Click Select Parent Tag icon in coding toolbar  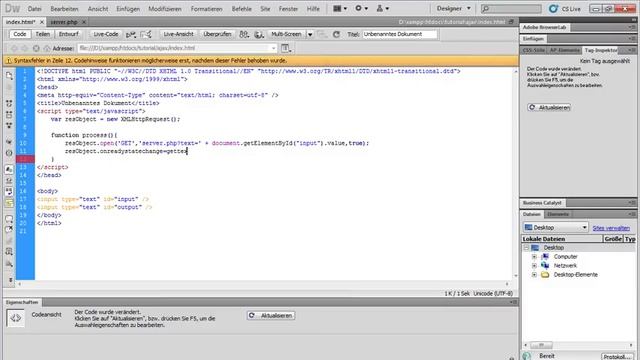pos(9,141)
